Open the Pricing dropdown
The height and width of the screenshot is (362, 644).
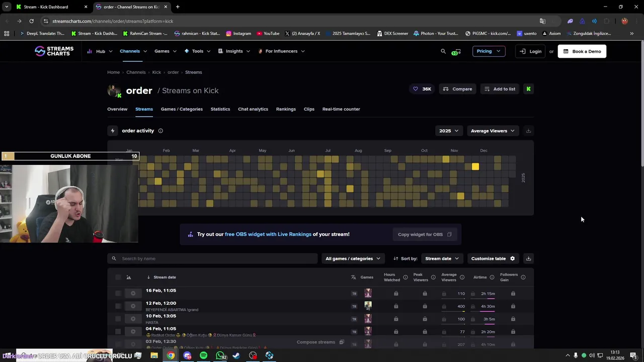click(489, 51)
